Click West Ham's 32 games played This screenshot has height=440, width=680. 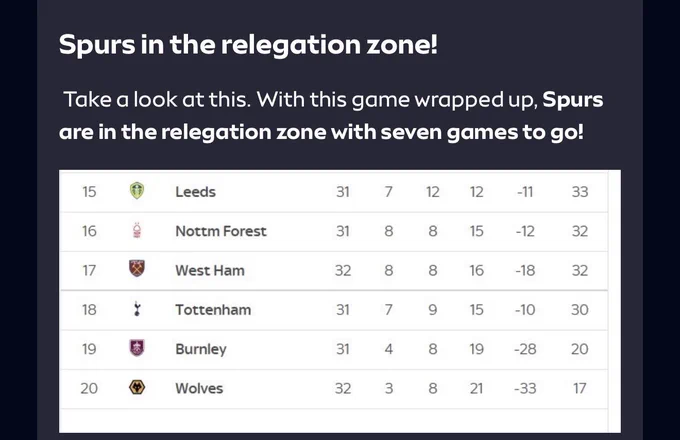(343, 271)
